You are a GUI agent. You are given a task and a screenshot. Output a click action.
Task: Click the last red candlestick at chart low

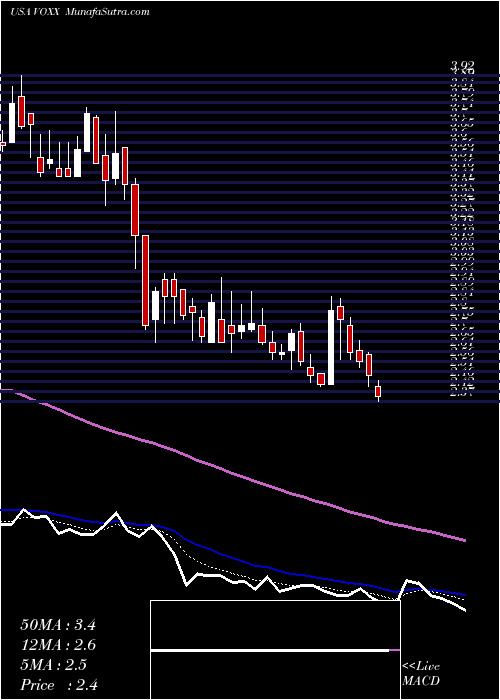378,391
